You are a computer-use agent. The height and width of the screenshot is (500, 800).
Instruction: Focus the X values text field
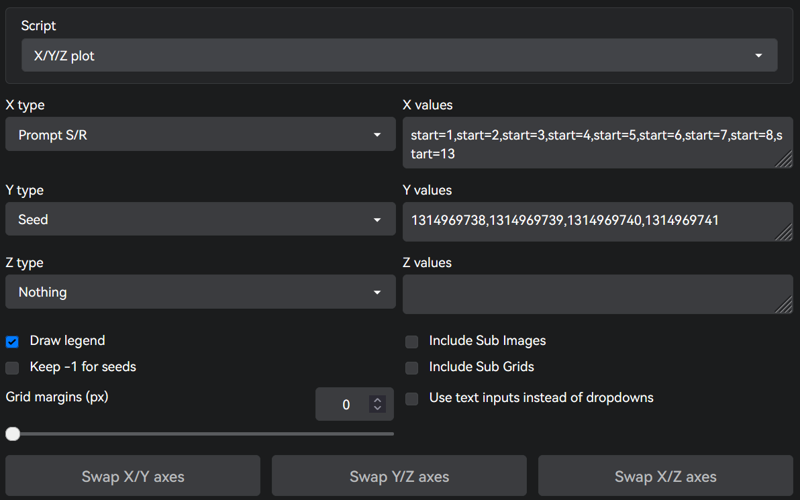click(x=590, y=143)
